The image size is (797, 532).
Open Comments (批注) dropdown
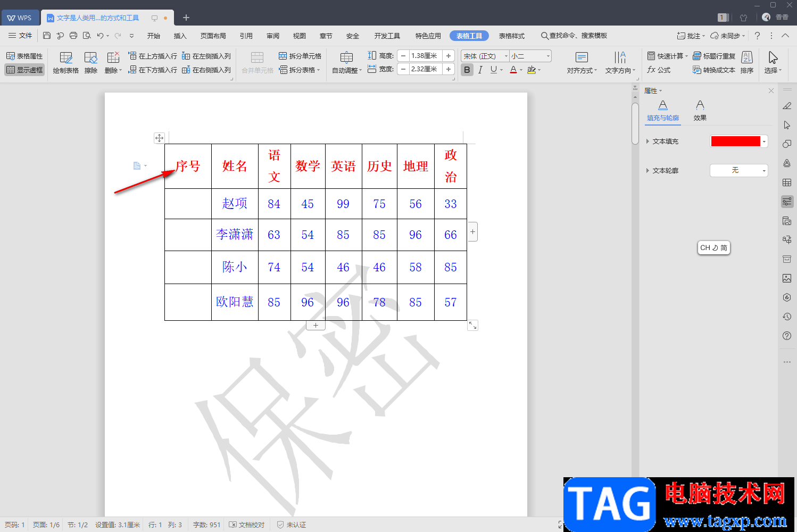coord(691,36)
